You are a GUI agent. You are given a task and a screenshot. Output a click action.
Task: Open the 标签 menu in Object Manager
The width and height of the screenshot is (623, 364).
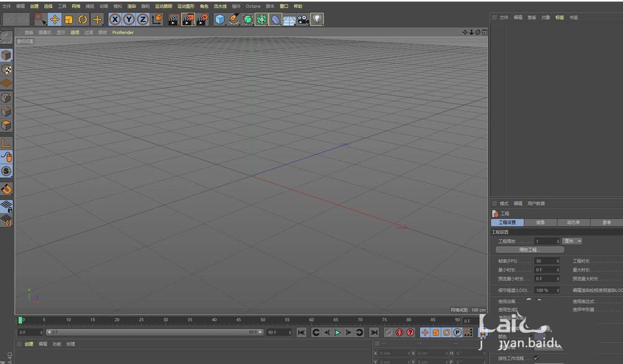(x=560, y=17)
